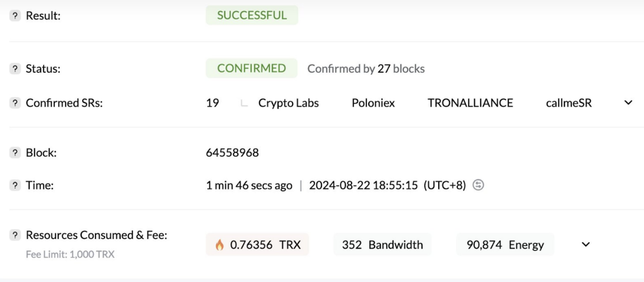Select the 352 Bandwidth chip
The image size is (644, 282).
click(382, 245)
